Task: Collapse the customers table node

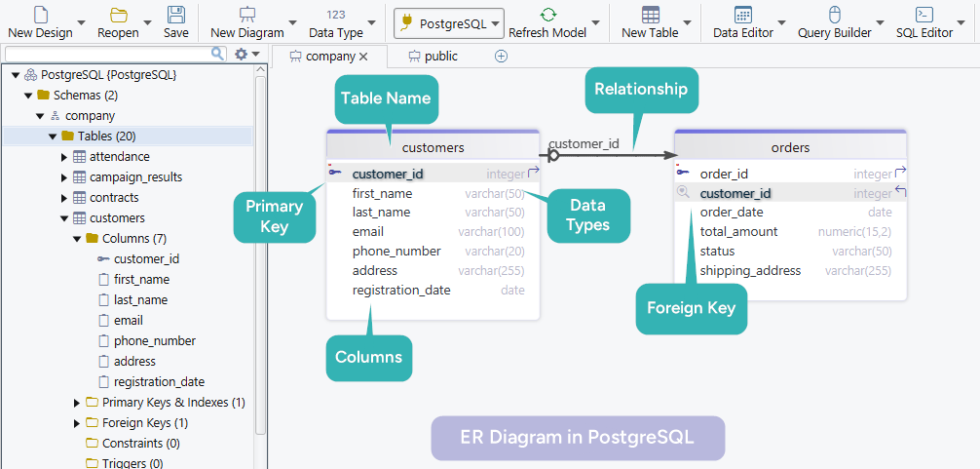Action: coord(64,218)
